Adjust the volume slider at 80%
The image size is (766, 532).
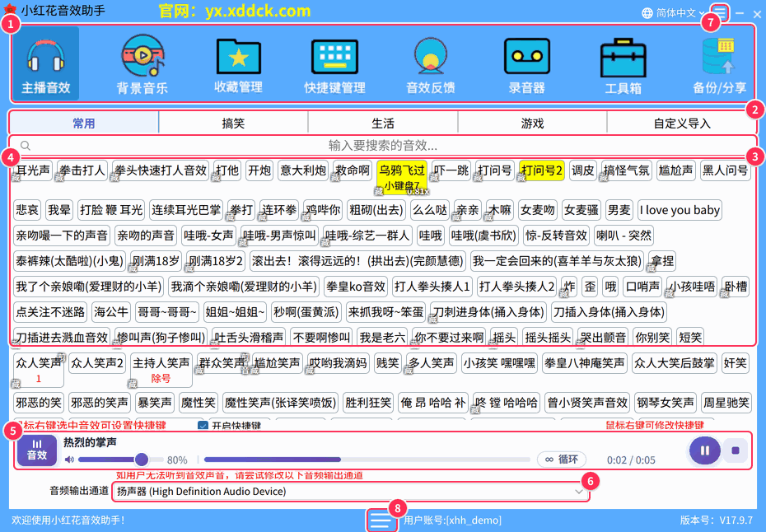click(120, 460)
